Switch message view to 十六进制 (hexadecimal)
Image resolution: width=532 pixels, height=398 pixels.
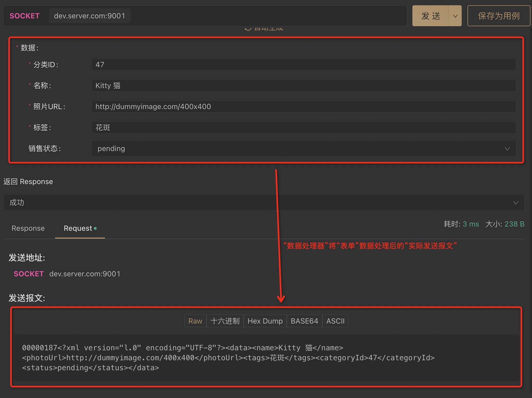[x=225, y=321]
